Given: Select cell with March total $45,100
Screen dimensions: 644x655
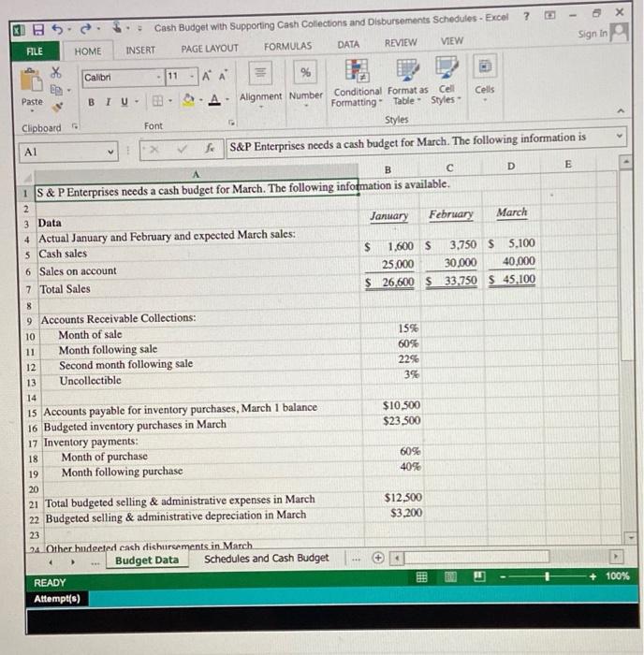Looking at the screenshot, I should pos(512,279).
